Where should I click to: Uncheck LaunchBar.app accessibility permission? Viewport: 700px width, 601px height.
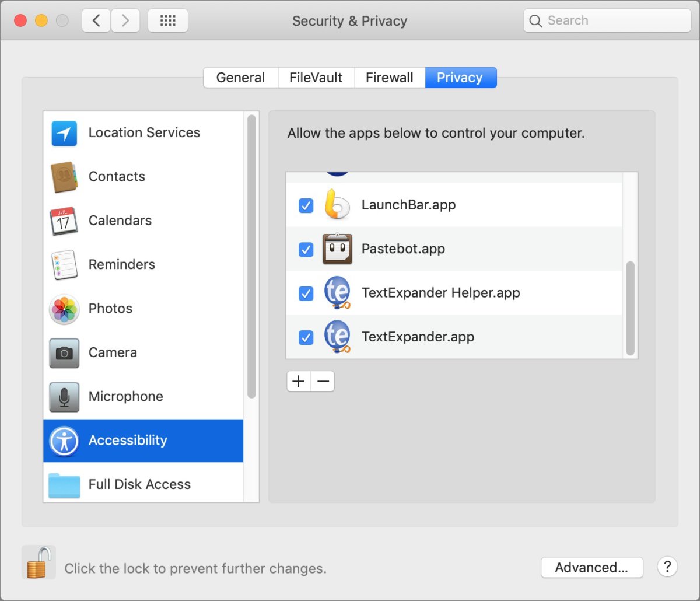(x=306, y=205)
